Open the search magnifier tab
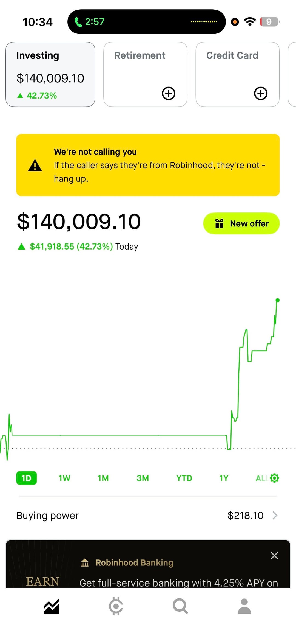The width and height of the screenshot is (296, 644). (x=180, y=606)
